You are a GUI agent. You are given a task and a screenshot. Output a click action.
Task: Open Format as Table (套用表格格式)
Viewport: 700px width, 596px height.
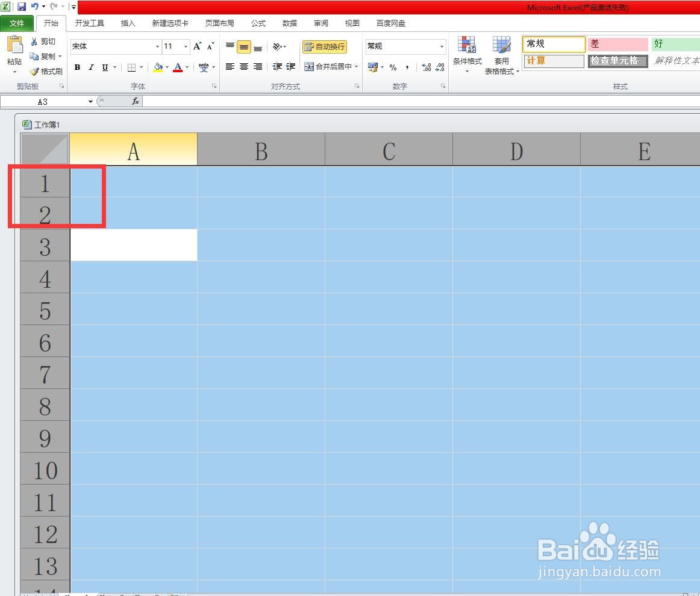(x=502, y=55)
